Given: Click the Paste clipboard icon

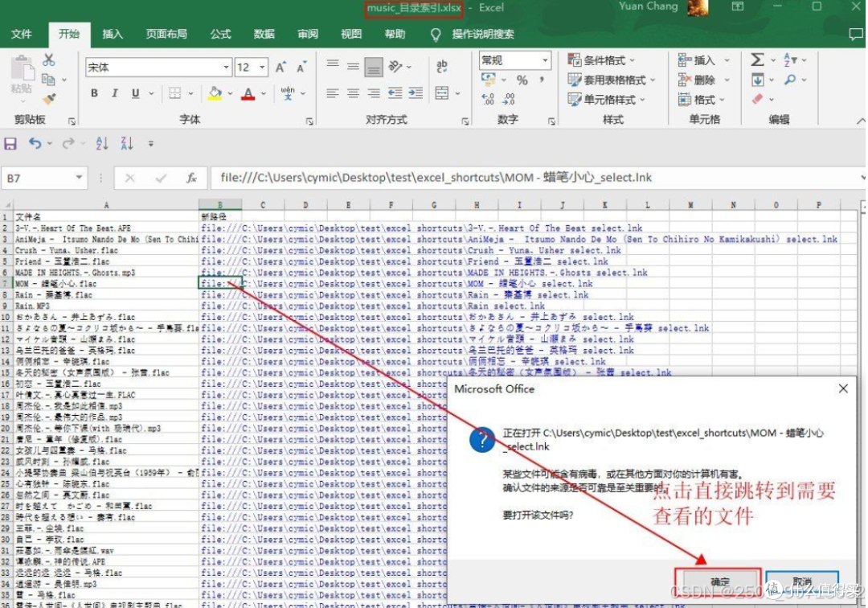Looking at the screenshot, I should pos(23,69).
